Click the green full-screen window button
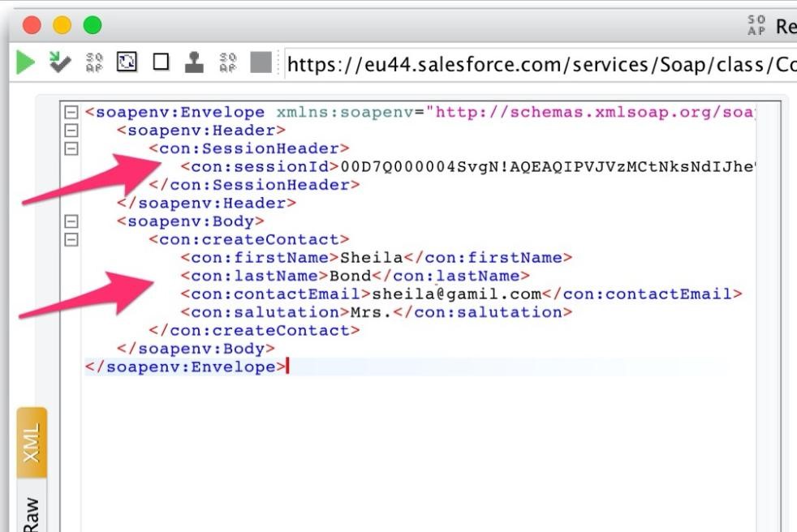Image resolution: width=797 pixels, height=532 pixels. coord(93,25)
